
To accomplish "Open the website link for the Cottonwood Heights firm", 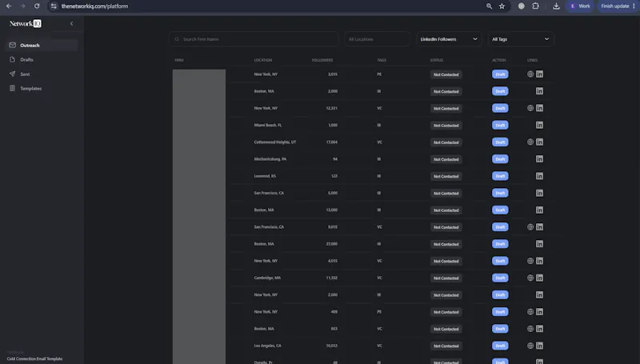I will point(530,142).
